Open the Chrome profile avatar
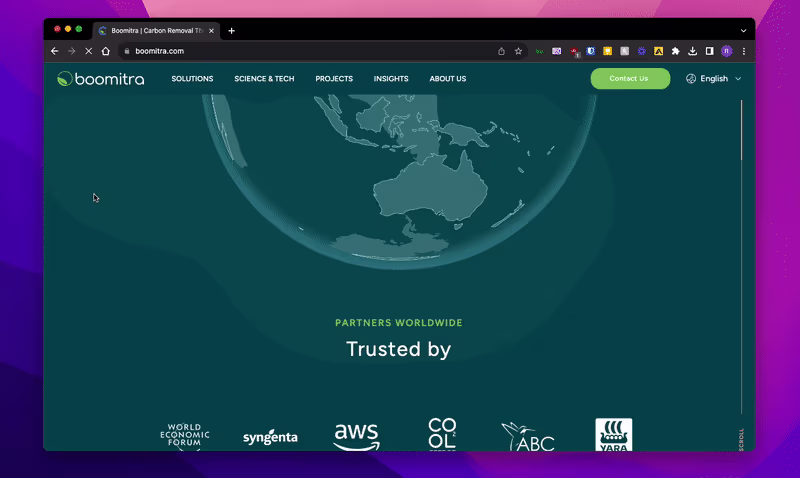 [x=727, y=51]
